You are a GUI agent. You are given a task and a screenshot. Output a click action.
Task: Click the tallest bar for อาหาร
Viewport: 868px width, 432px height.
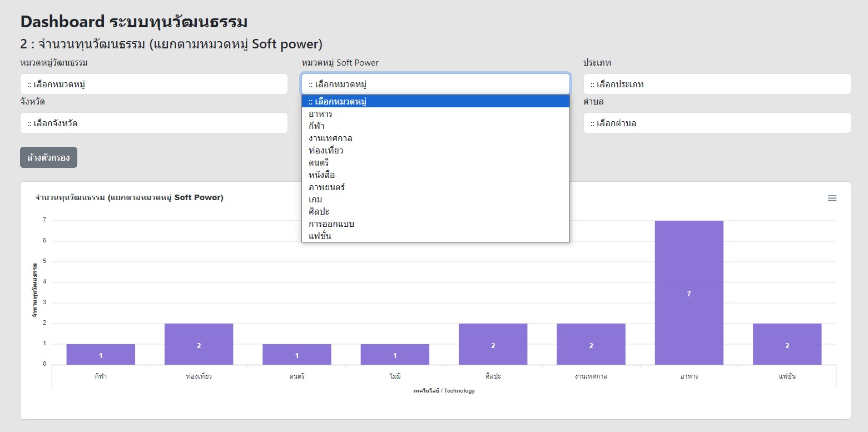[689, 292]
